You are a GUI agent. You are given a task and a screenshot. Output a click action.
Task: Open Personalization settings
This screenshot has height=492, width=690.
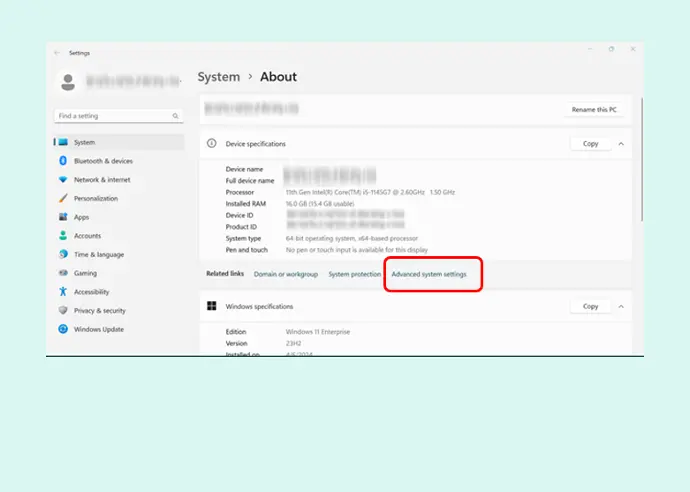point(118,198)
